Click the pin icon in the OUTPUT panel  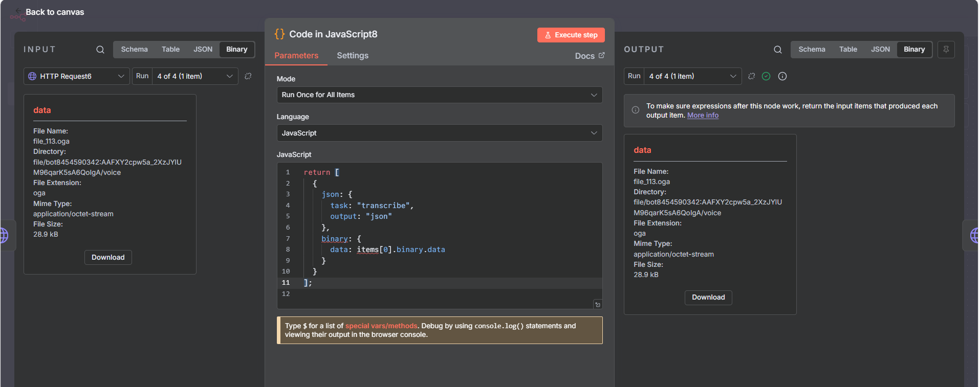point(946,50)
